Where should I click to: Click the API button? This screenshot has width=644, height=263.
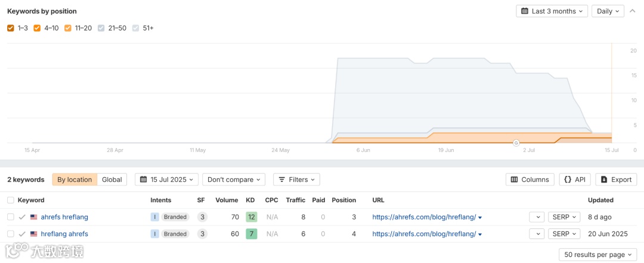point(575,180)
